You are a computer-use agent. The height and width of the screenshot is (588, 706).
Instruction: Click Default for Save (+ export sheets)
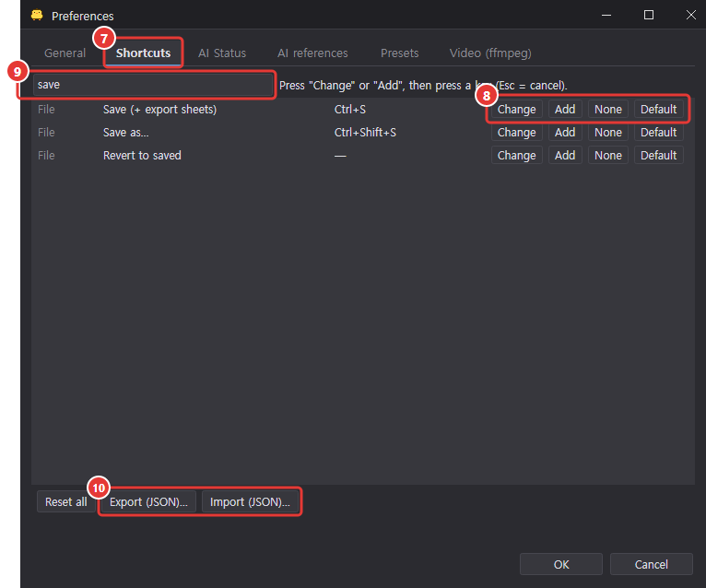[x=658, y=110]
